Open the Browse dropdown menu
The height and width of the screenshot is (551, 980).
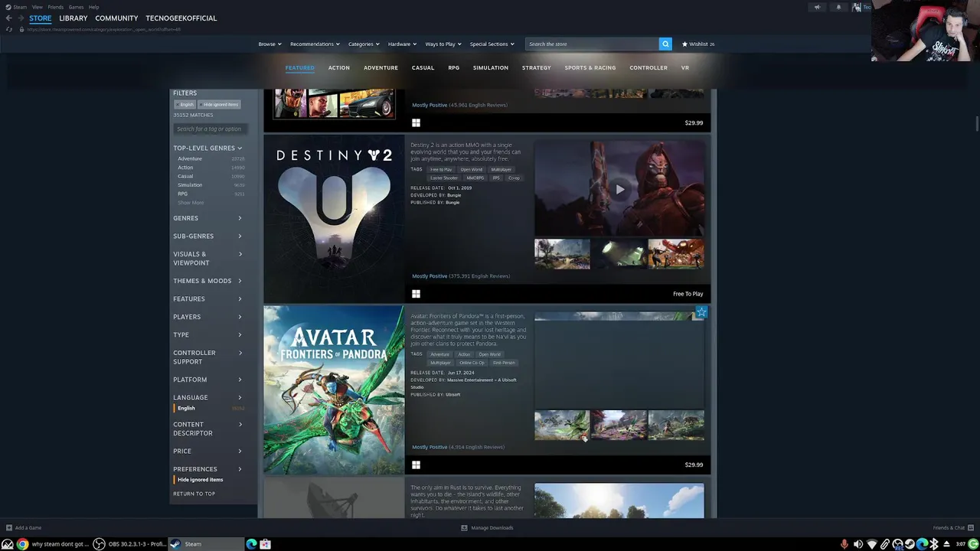click(x=269, y=44)
